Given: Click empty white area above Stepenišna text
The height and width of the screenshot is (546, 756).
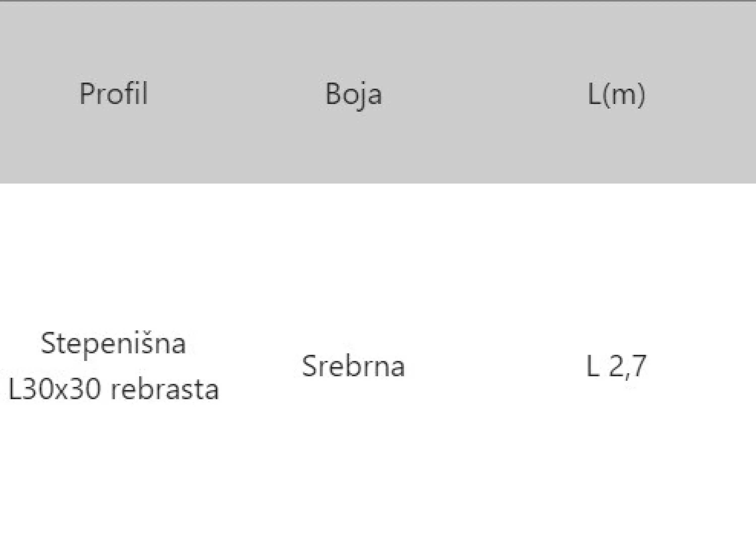Looking at the screenshot, I should (x=113, y=257).
